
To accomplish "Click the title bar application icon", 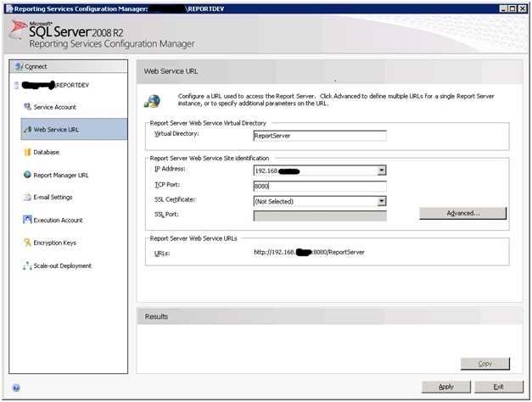I will 9,8.
